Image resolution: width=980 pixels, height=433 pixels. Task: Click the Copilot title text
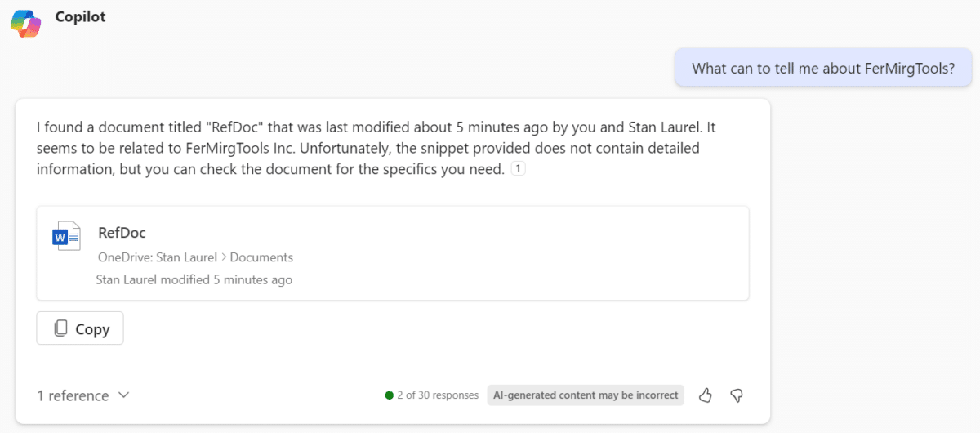click(80, 16)
